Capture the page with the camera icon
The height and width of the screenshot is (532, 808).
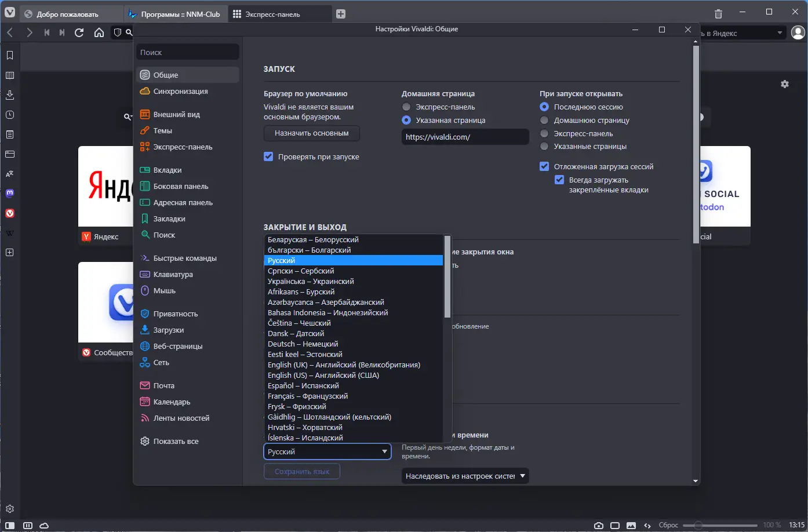click(x=599, y=526)
